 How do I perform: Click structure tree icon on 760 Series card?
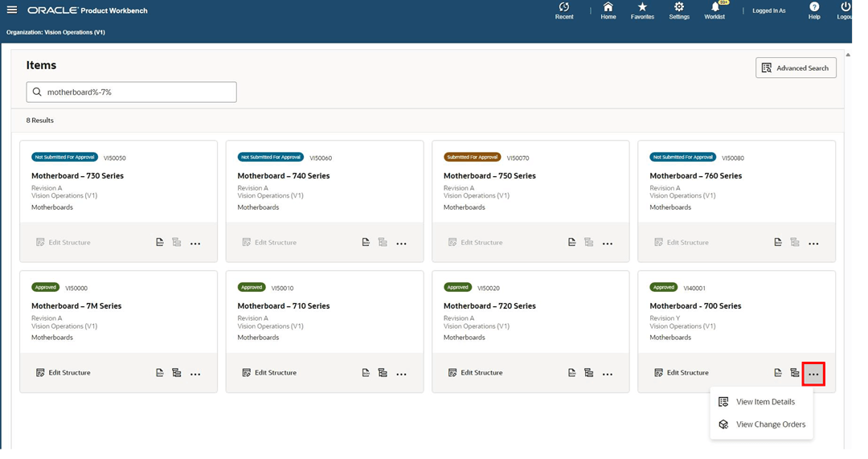coord(795,243)
